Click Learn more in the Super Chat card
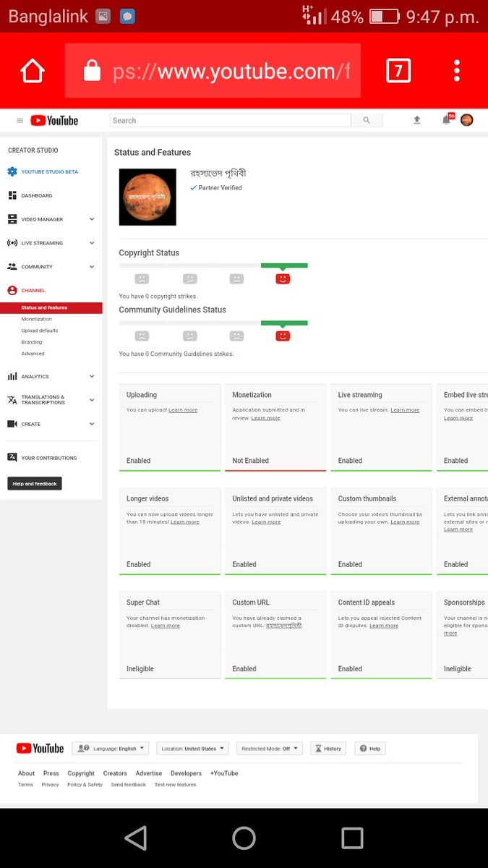Screen dimensions: 488x868 coord(166,626)
